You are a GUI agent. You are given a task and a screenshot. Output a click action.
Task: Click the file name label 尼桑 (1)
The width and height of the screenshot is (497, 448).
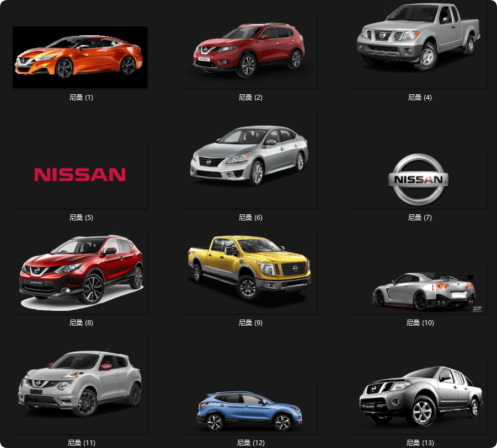pyautogui.click(x=81, y=98)
